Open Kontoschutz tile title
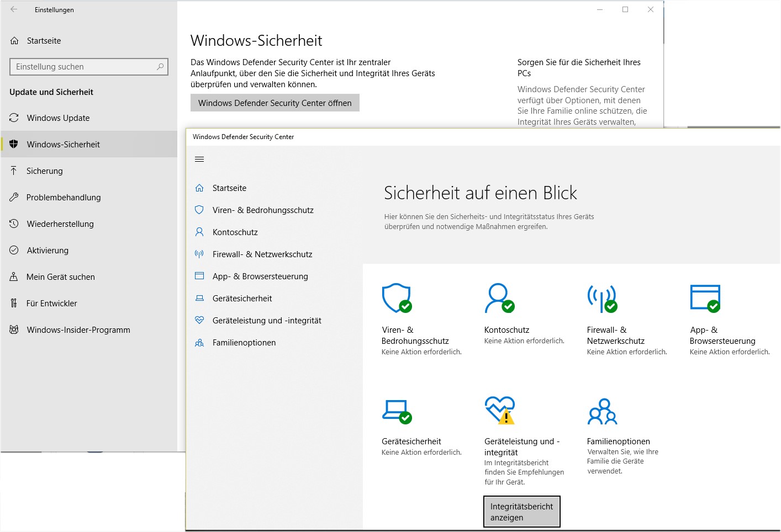 pos(506,330)
